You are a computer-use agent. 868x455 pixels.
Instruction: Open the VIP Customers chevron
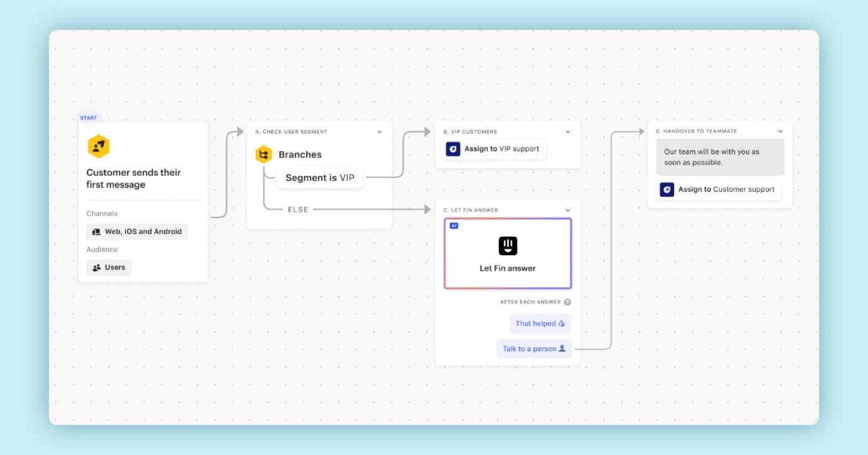point(569,132)
